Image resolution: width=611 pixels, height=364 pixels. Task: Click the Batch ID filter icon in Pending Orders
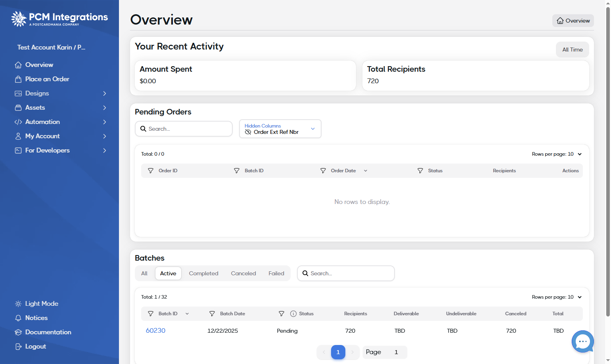[x=237, y=171]
